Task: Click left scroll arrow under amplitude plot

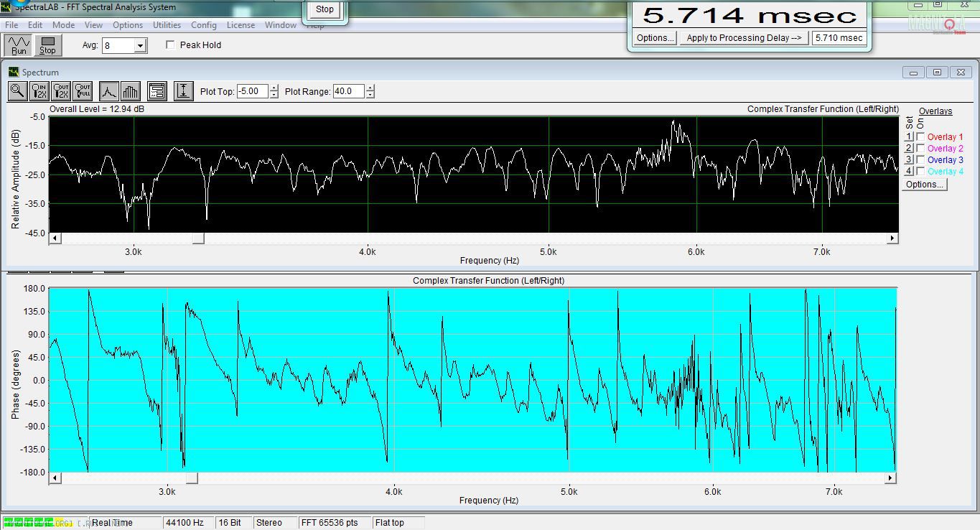Action: point(55,238)
